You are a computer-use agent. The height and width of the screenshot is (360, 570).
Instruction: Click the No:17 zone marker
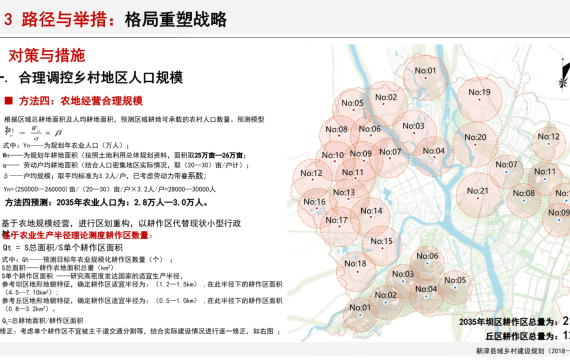339,226
